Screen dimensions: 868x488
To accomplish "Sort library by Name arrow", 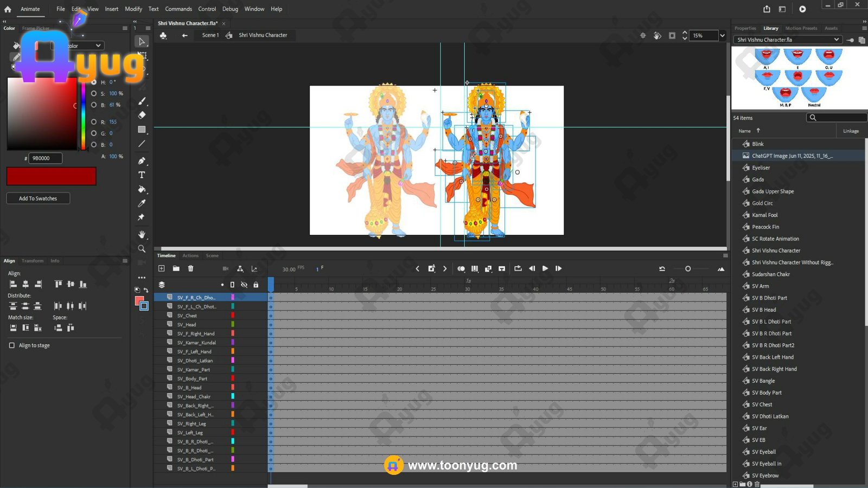I will pos(758,131).
